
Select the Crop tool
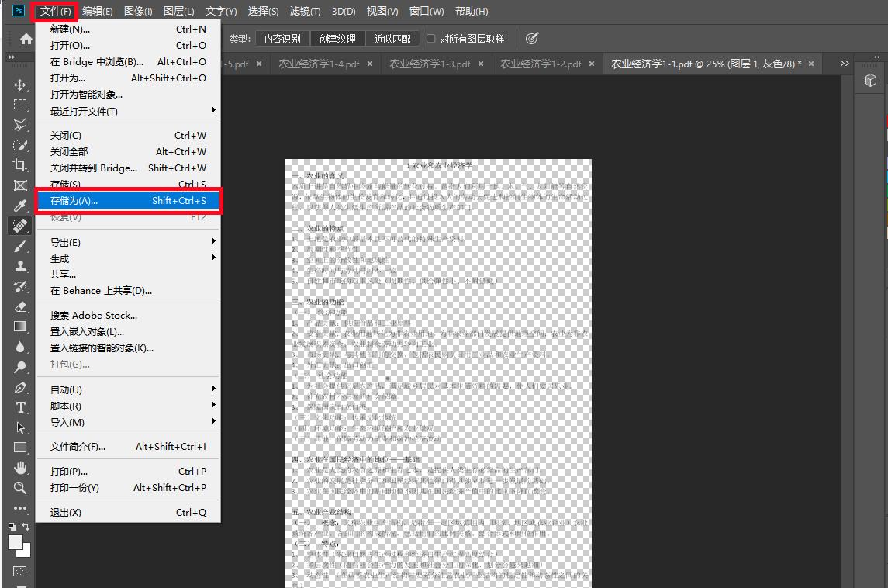click(x=20, y=164)
